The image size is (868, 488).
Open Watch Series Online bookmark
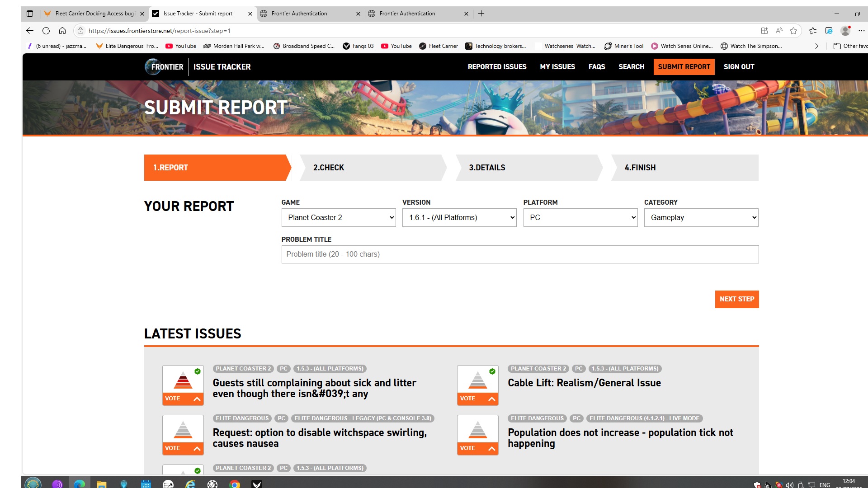click(682, 46)
